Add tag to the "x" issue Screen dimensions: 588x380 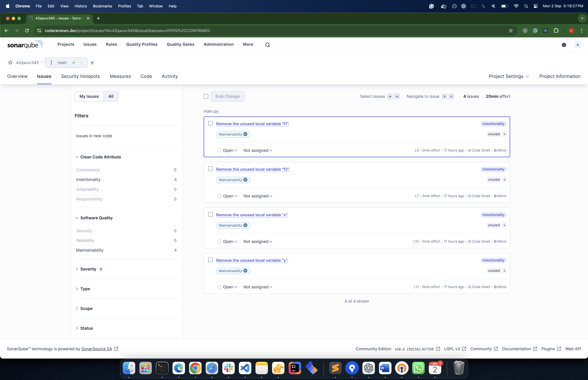click(x=504, y=225)
